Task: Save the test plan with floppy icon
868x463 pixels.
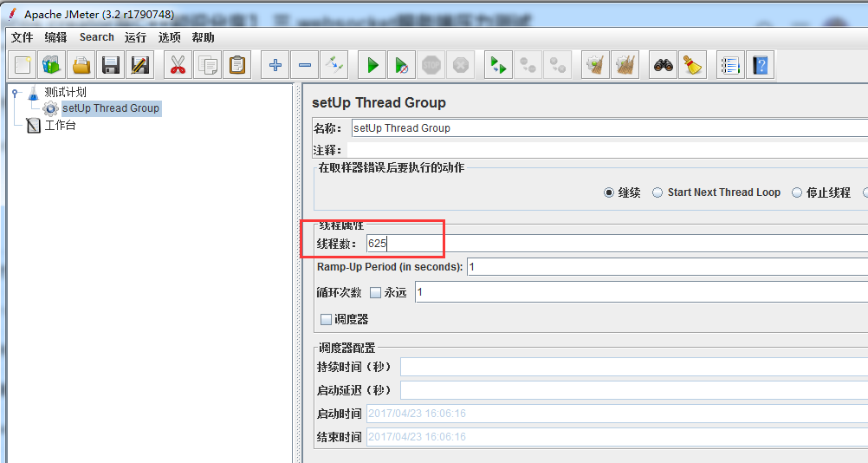Action: pos(111,65)
